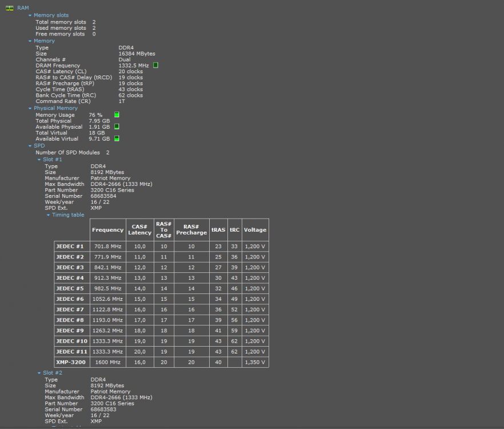This screenshot has width=504, height=429.
Task: Collapse the SPD section
Action: point(30,146)
